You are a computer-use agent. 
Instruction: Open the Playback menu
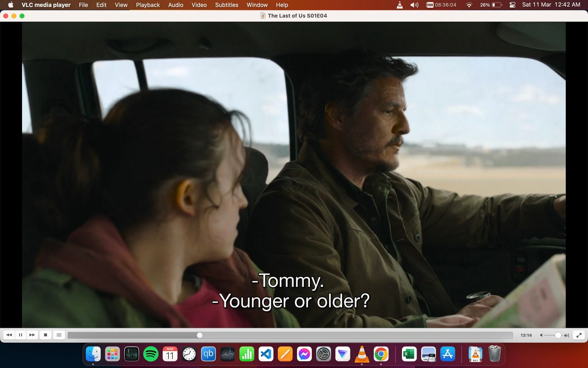coord(148,5)
